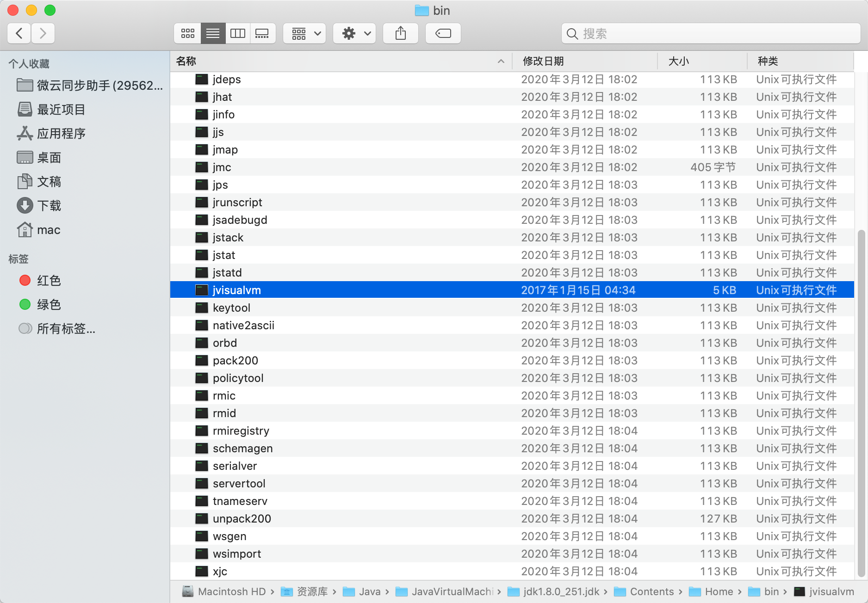Select the jsadebugd file icon
868x603 pixels.
click(201, 220)
